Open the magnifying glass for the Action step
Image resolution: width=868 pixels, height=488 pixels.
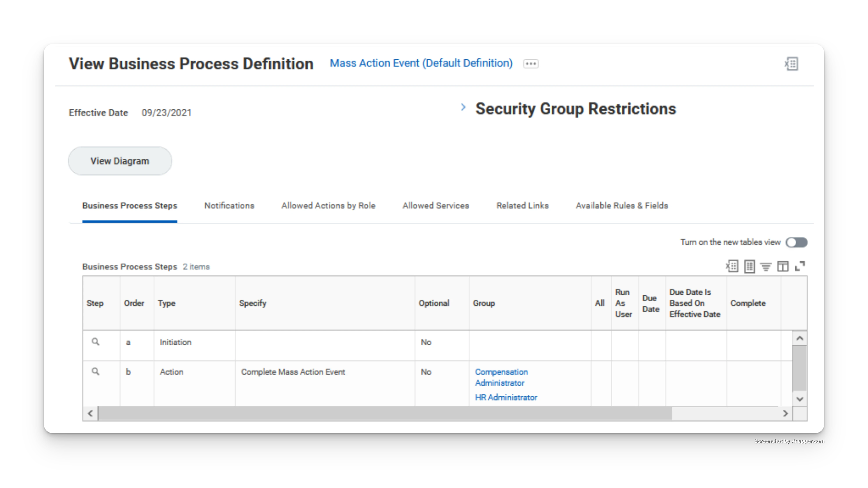pos(95,371)
